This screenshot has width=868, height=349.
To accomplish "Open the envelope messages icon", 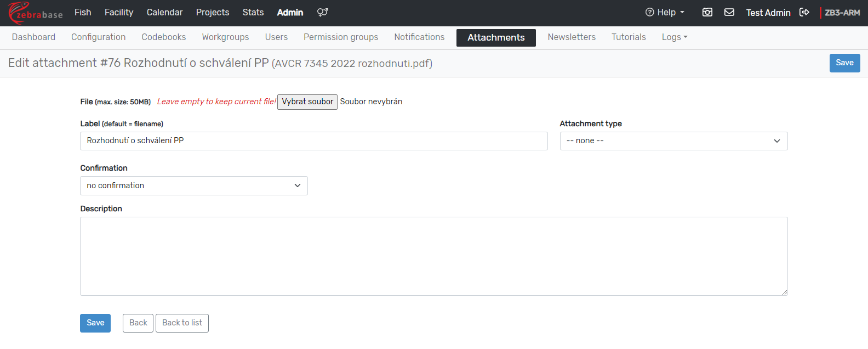I will click(729, 12).
